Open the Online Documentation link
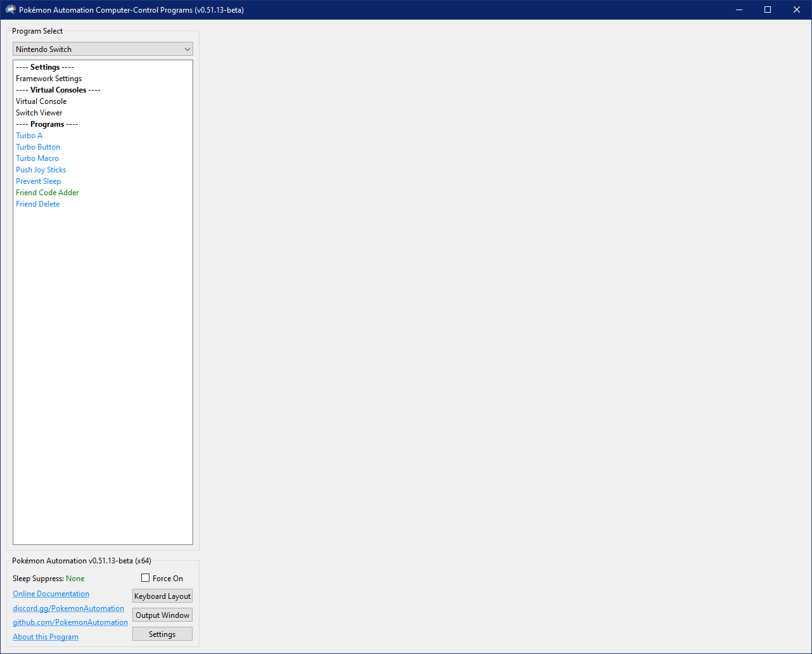 click(x=51, y=594)
